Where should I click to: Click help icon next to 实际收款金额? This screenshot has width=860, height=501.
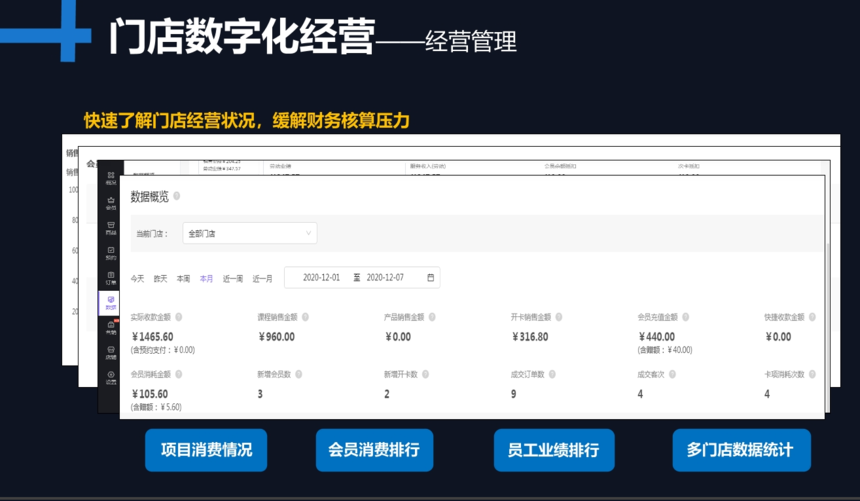tap(179, 317)
